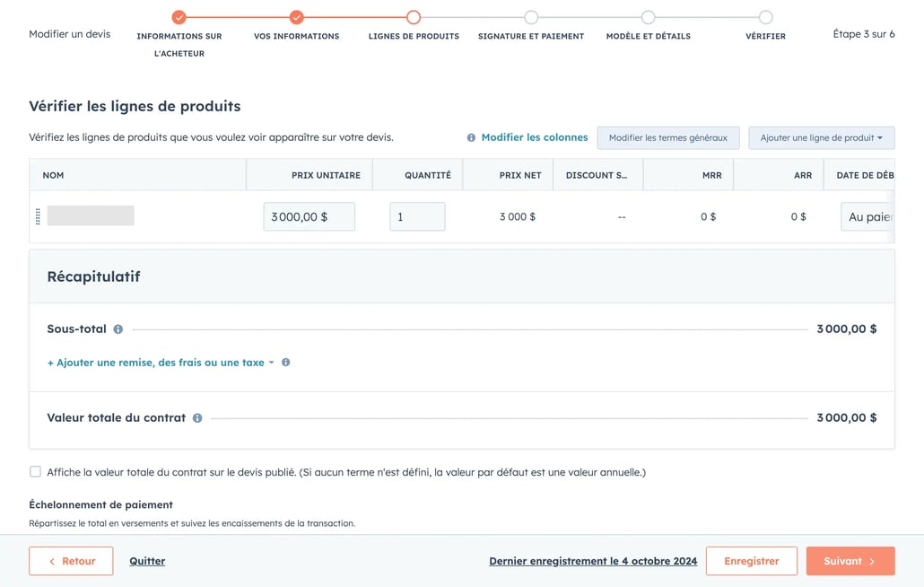Screen dimensions: 924x587
Task: Open Ajouter une ligne de produit dropdown
Action: click(821, 138)
